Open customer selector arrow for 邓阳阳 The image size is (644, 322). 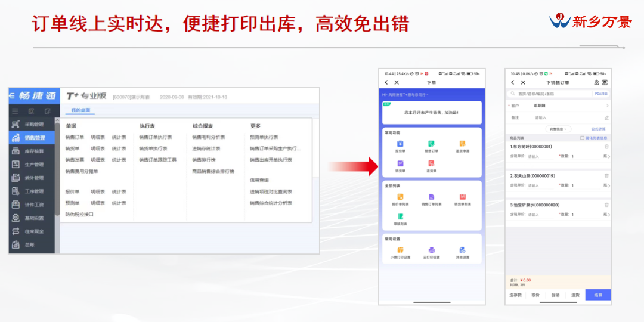608,106
